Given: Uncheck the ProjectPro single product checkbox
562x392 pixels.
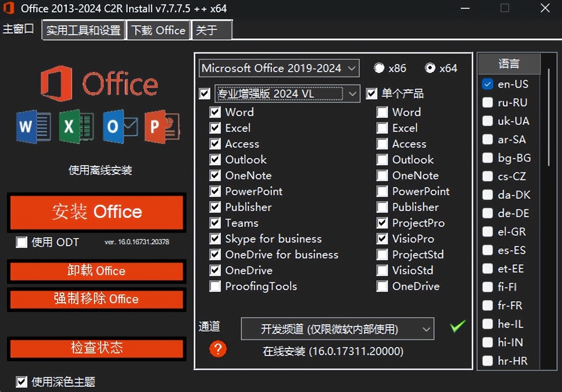Looking at the screenshot, I should pyautogui.click(x=382, y=223).
